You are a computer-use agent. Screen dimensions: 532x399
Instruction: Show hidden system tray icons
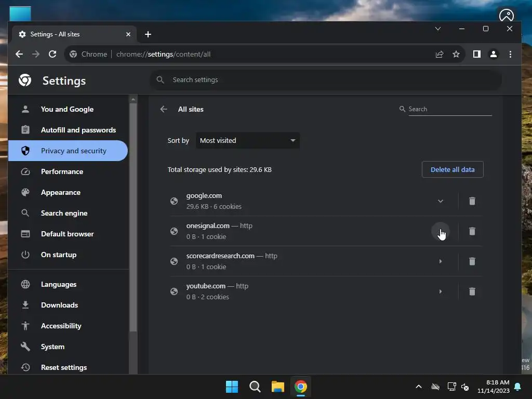click(x=419, y=387)
